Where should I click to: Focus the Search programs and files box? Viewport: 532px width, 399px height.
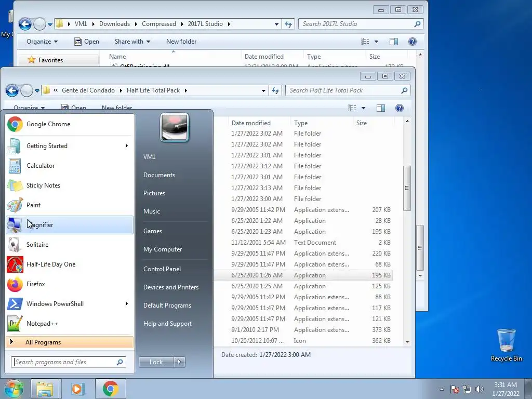[x=69, y=362]
